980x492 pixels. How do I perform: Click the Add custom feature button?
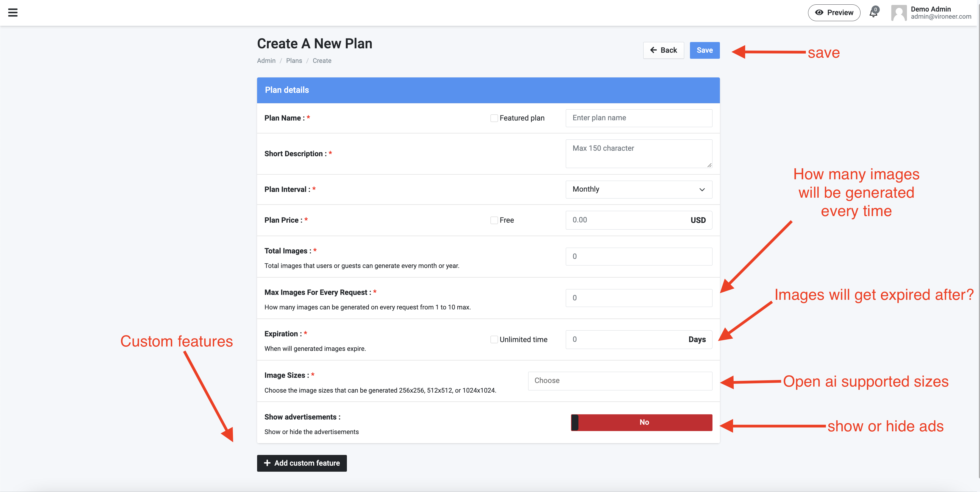tap(302, 463)
